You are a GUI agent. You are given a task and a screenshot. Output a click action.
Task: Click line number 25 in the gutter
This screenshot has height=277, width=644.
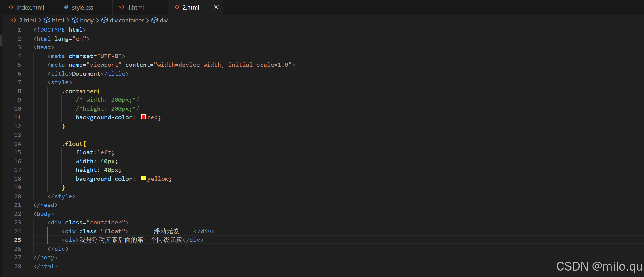point(18,240)
